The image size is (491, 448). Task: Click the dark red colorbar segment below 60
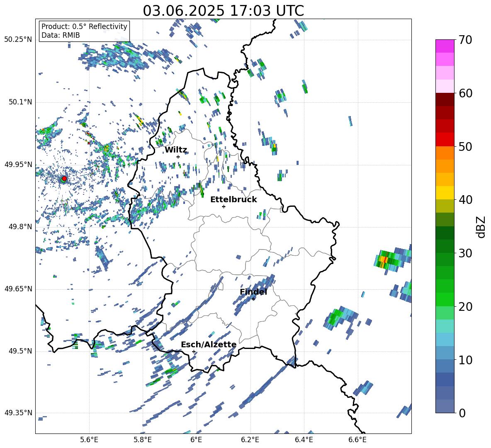point(445,99)
